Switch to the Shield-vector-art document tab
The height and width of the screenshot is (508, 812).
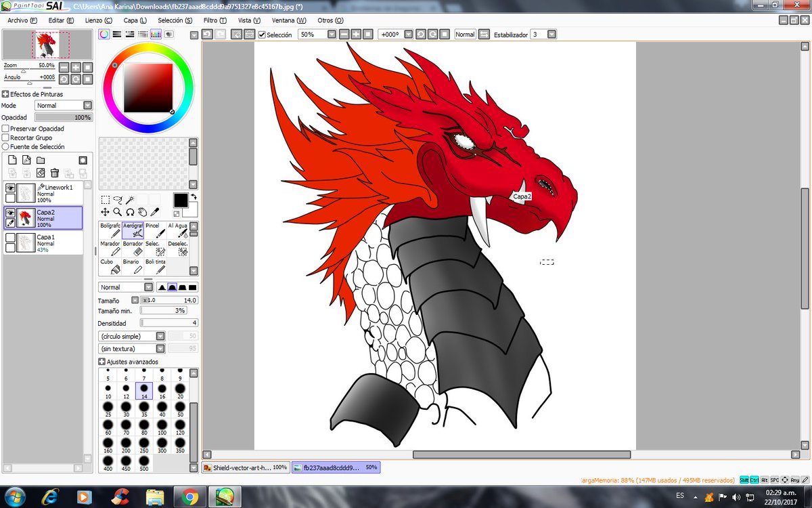click(246, 467)
